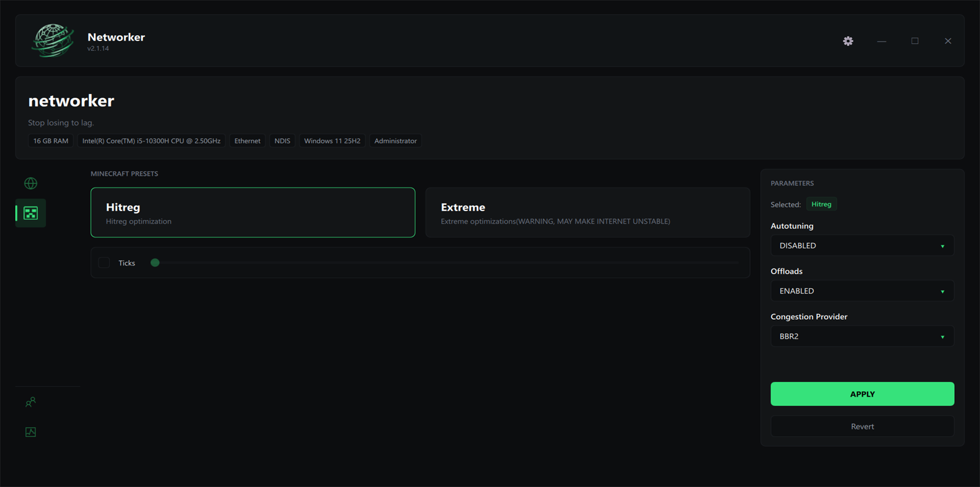Open the settings gear icon
This screenshot has height=487, width=980.
point(848,41)
